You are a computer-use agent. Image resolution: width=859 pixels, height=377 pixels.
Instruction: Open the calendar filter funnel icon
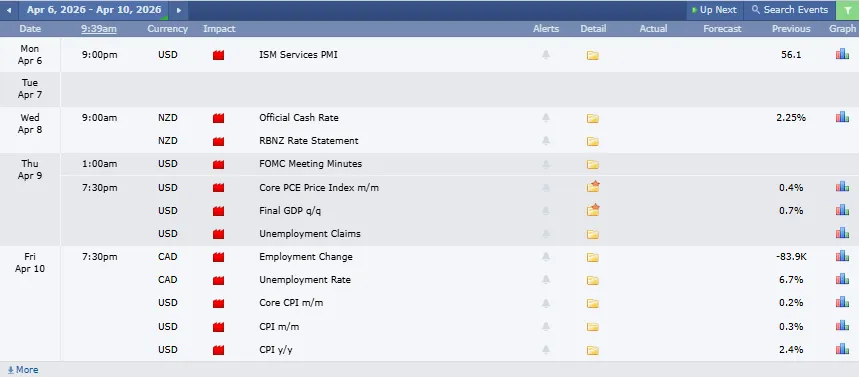(x=847, y=10)
